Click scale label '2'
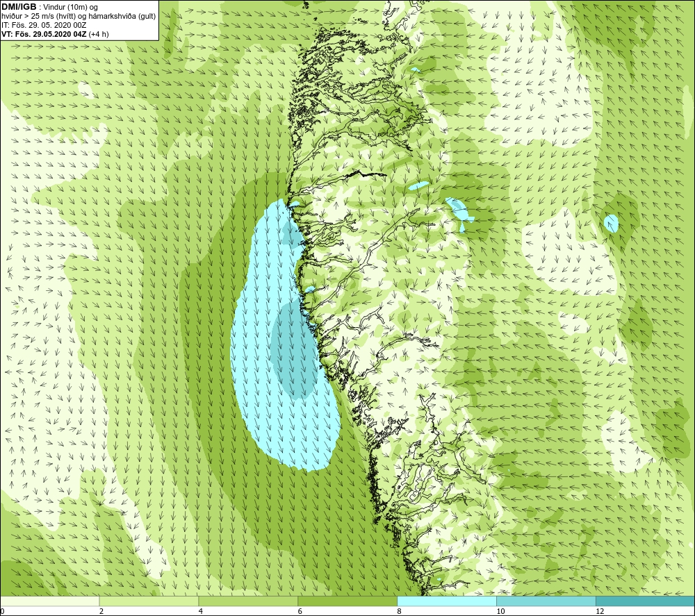Screen dimensions: 695x616 (101, 611)
